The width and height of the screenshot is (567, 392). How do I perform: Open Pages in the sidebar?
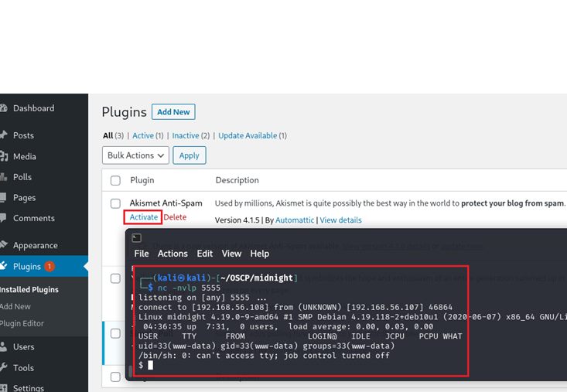coord(24,198)
